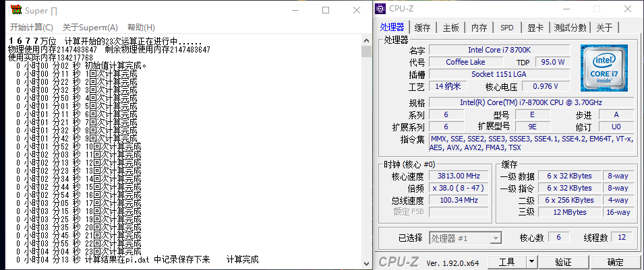This screenshot has height=270, width=644.
Task: Click the Intel Core i7 logo
Action: (x=604, y=67)
